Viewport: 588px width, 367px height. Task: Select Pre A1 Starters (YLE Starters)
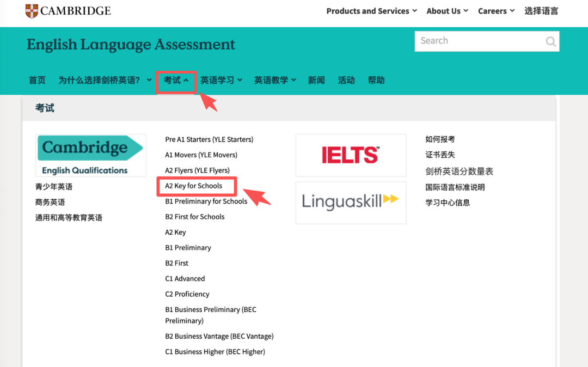pos(209,139)
